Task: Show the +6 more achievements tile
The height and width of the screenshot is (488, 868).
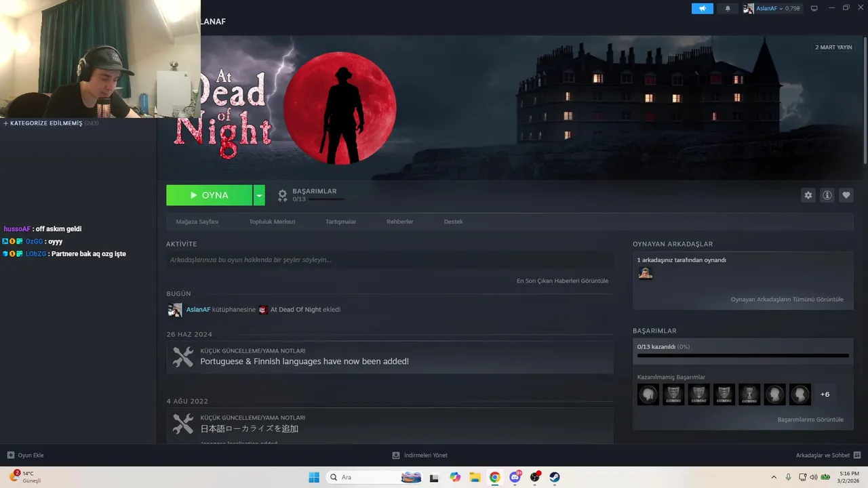Action: coord(825,394)
